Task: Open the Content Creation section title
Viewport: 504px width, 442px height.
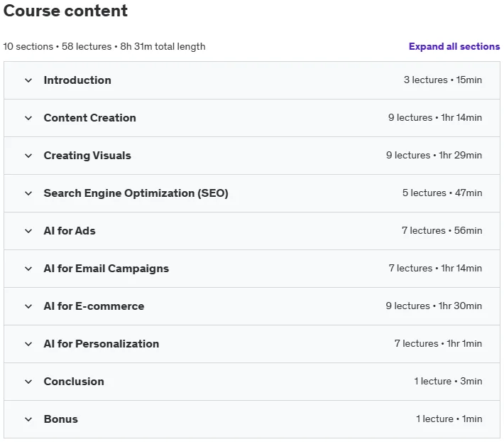Action: point(89,118)
